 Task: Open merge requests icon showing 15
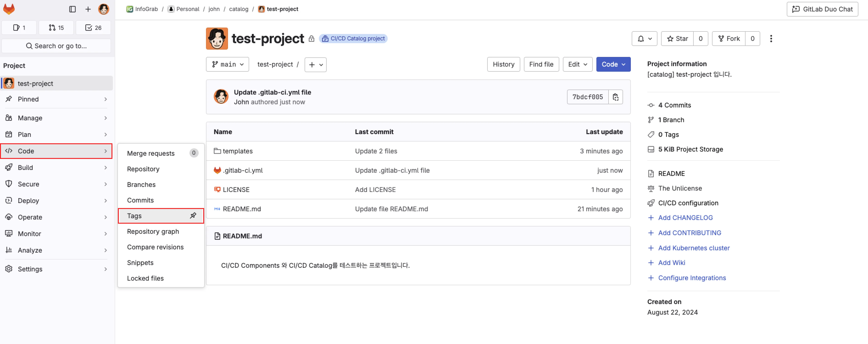pyautogui.click(x=56, y=27)
